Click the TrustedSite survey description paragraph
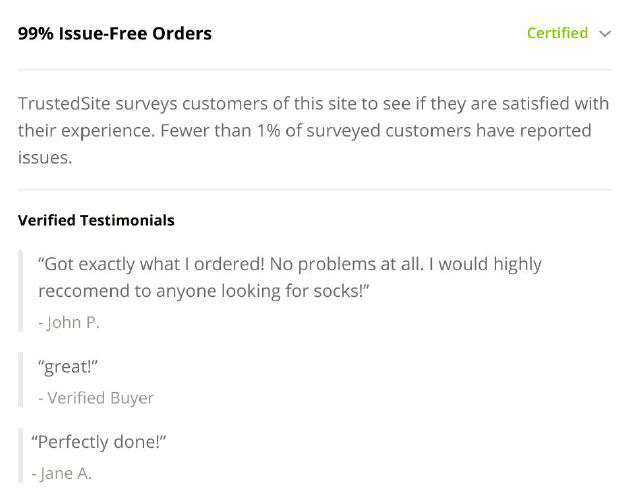This screenshot has height=498, width=628. tap(313, 130)
